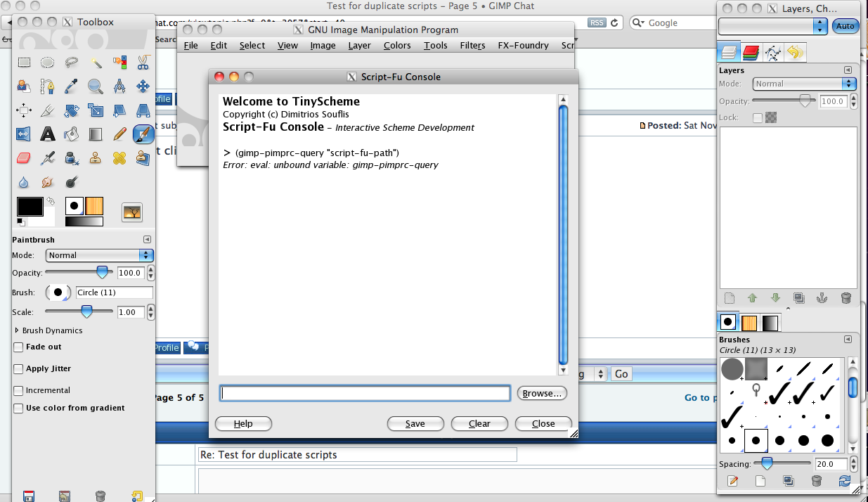This screenshot has height=502, width=868.
Task: Open the Layers Mode Normal dropdown
Action: pyautogui.click(x=804, y=84)
